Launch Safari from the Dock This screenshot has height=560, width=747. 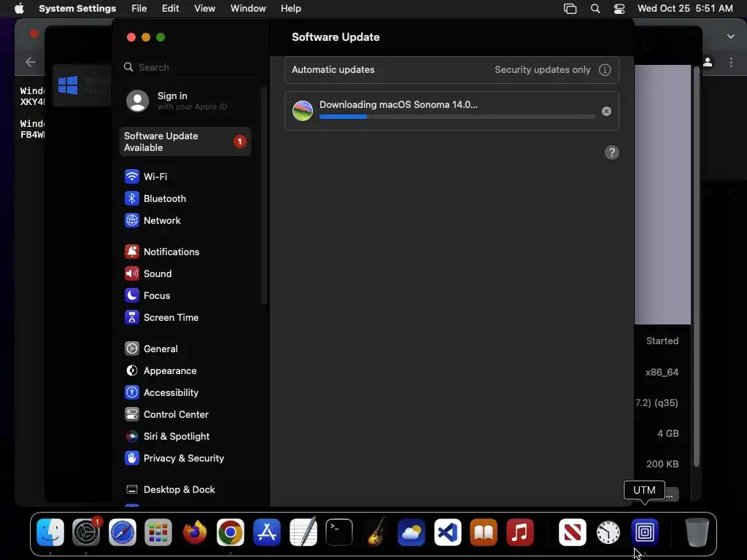pyautogui.click(x=123, y=532)
